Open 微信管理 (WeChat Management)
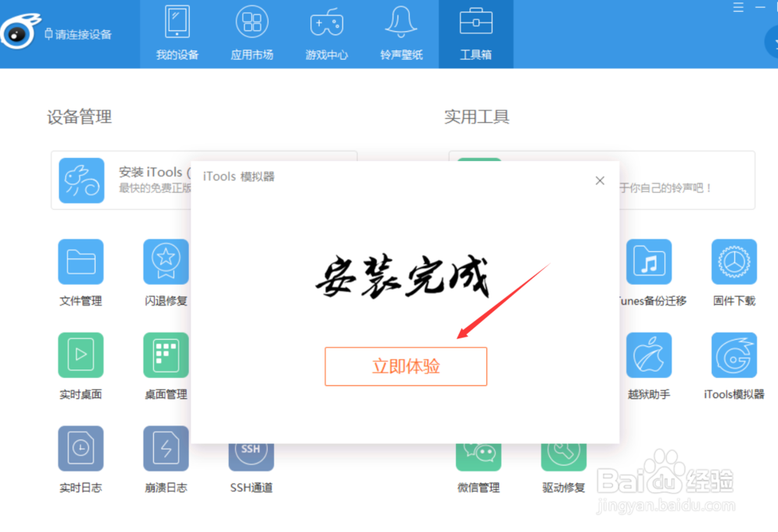The image size is (778, 532). 478,460
